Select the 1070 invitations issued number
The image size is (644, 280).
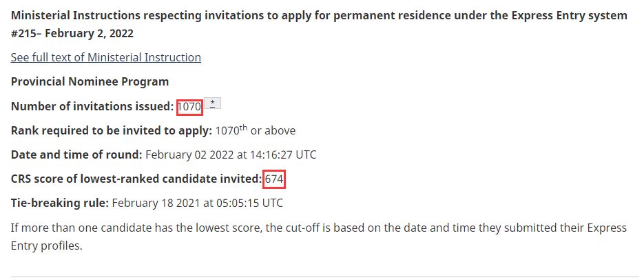[189, 107]
